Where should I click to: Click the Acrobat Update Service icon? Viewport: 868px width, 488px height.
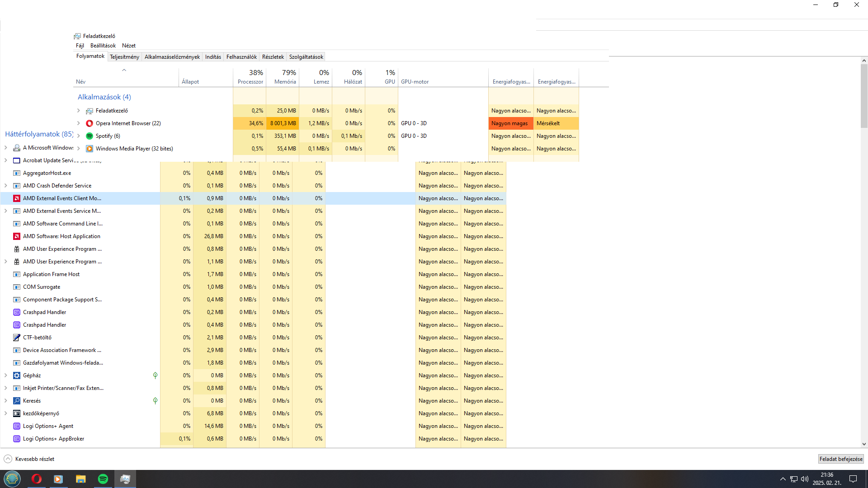17,160
